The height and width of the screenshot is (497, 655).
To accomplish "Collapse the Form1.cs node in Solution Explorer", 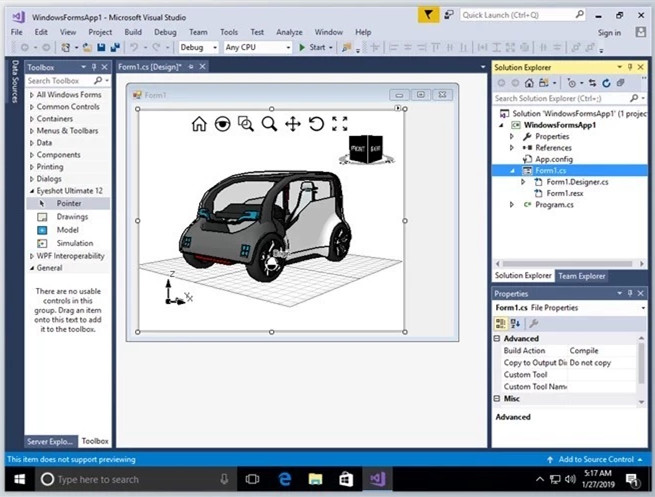I will coord(513,170).
